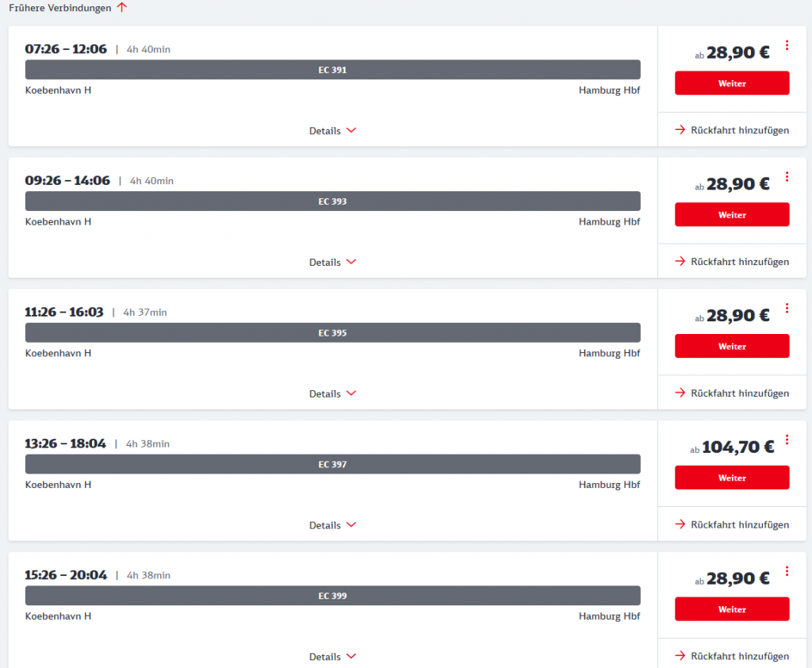Click Weiter for the 15:26 departure

(x=732, y=609)
